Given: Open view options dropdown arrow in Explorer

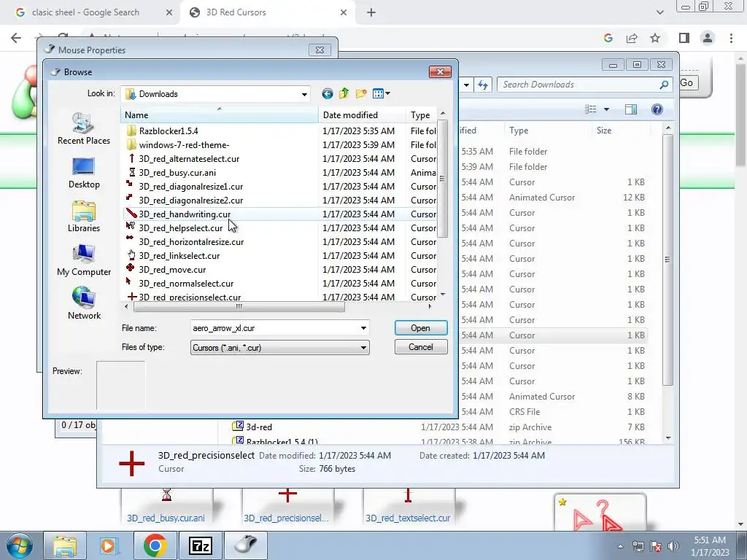Looking at the screenshot, I should click(x=606, y=109).
